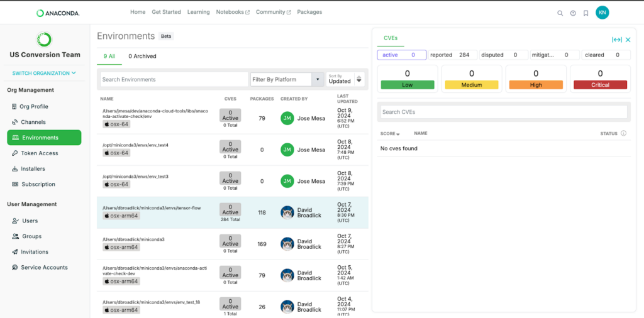The height and width of the screenshot is (318, 644).
Task: Click the 118 packages count
Action: coord(262,212)
